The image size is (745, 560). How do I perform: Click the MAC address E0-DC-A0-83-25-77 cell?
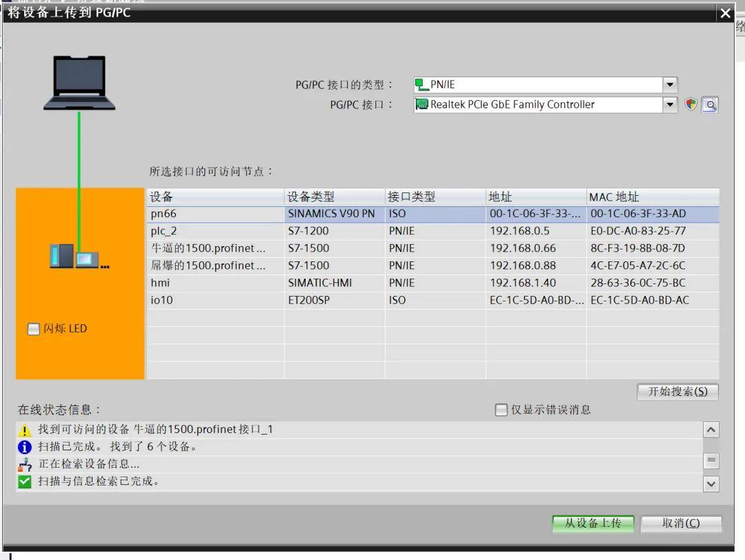point(653,231)
